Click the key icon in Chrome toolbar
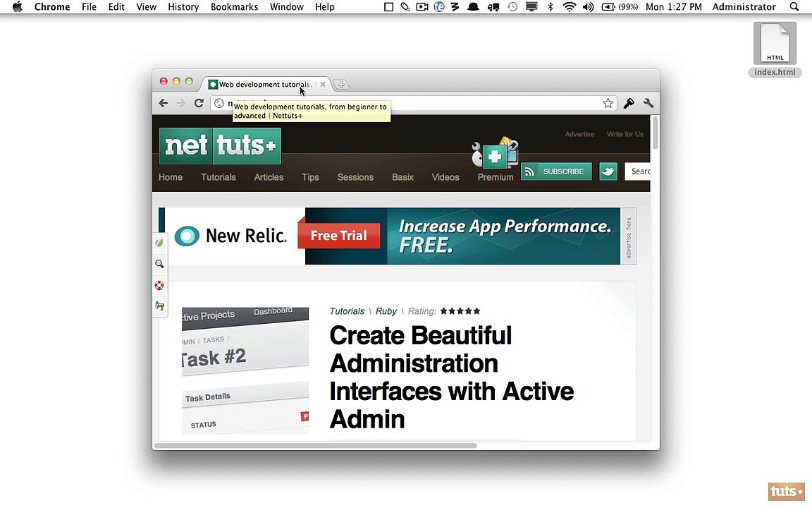 tap(629, 103)
